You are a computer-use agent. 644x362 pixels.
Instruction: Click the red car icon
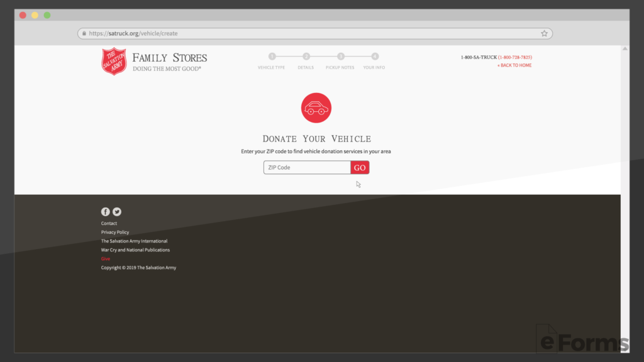coord(316,108)
